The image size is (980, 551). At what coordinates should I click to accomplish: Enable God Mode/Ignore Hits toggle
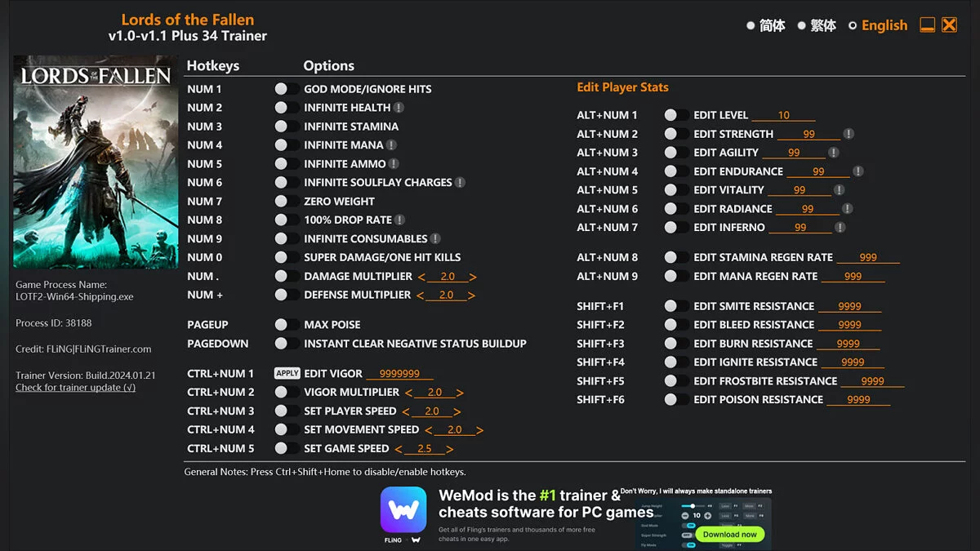286,89
